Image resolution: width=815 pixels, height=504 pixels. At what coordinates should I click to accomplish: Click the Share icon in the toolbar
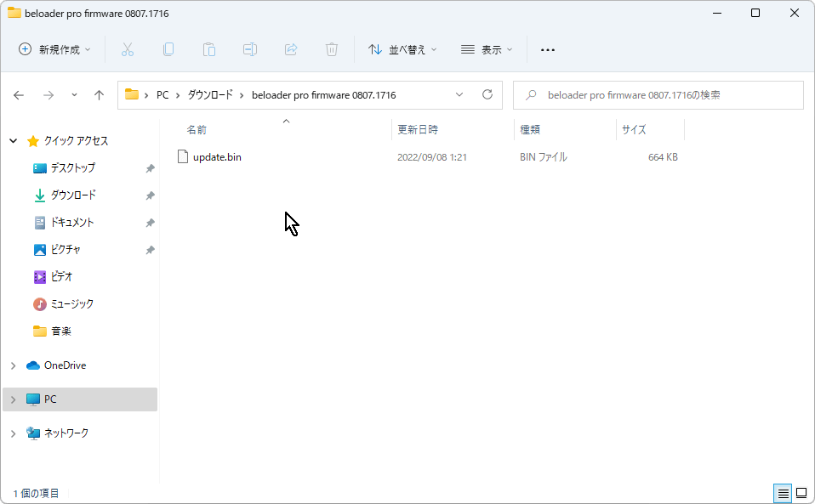coord(291,49)
